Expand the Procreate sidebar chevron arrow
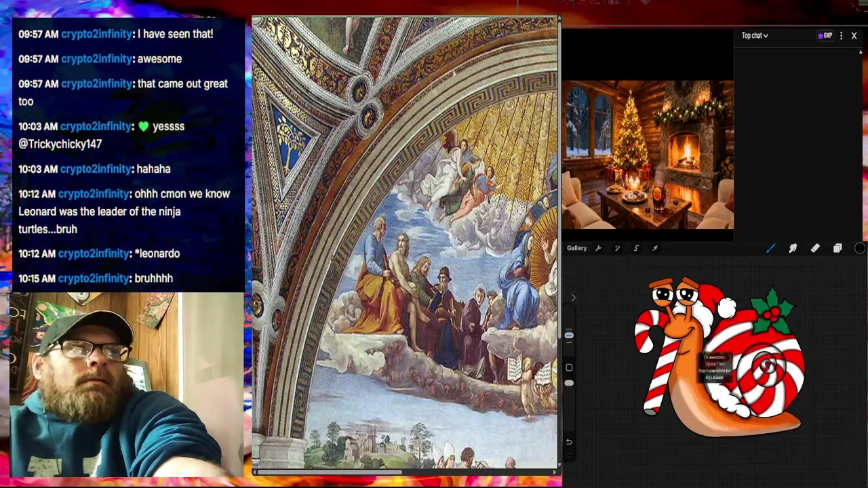This screenshot has width=868, height=488. [573, 298]
